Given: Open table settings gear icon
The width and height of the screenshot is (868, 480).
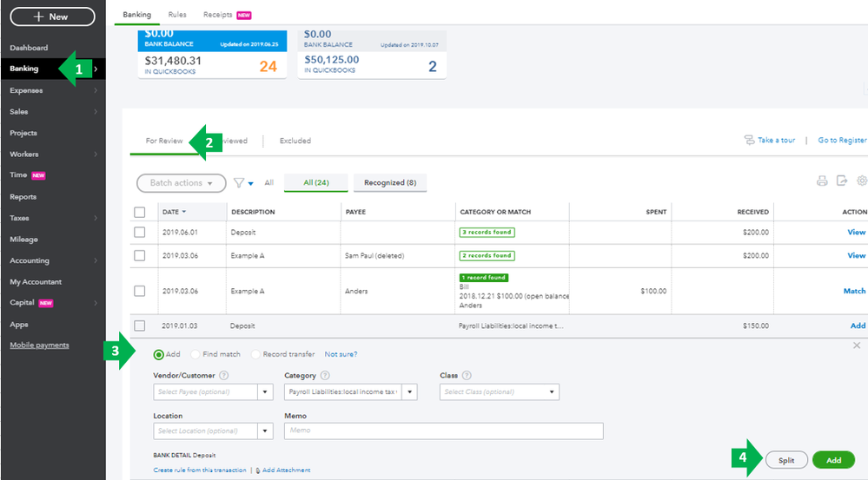Looking at the screenshot, I should [862, 181].
